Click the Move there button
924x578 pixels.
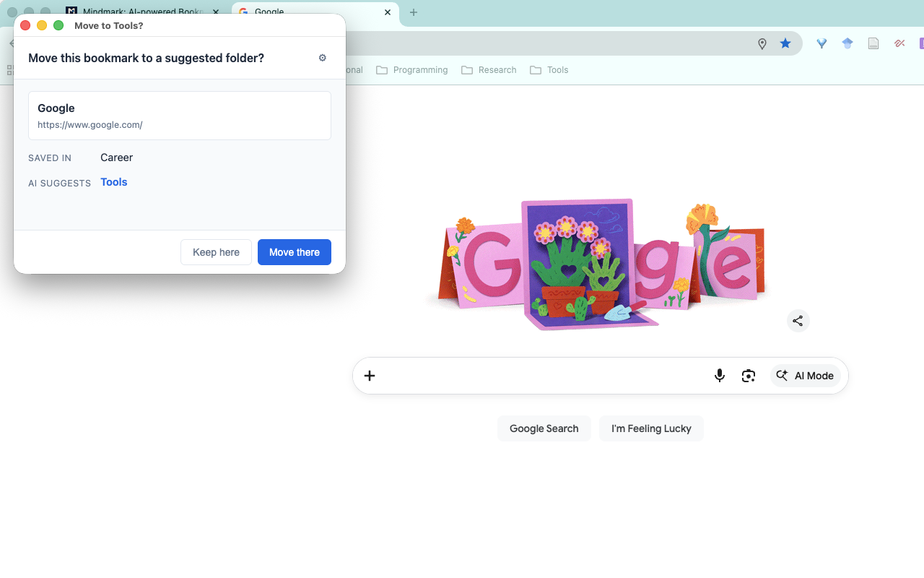295,252
